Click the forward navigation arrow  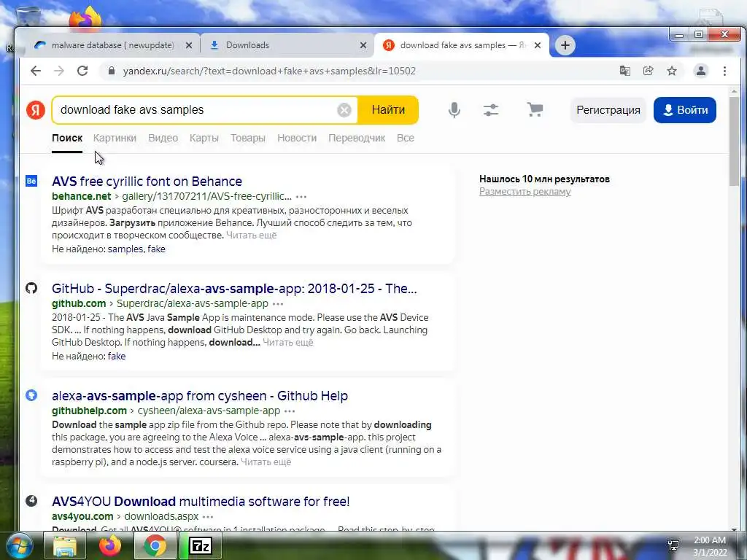coord(58,71)
